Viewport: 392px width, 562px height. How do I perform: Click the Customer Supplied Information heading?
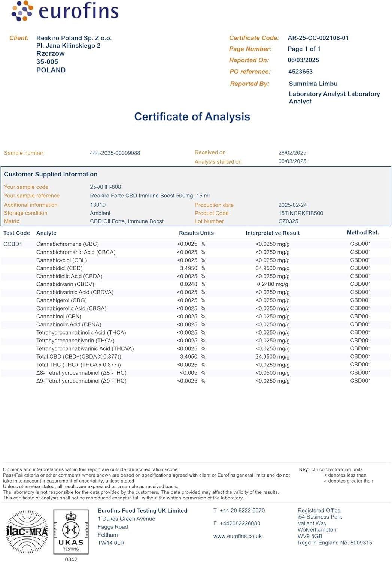pos(51,174)
